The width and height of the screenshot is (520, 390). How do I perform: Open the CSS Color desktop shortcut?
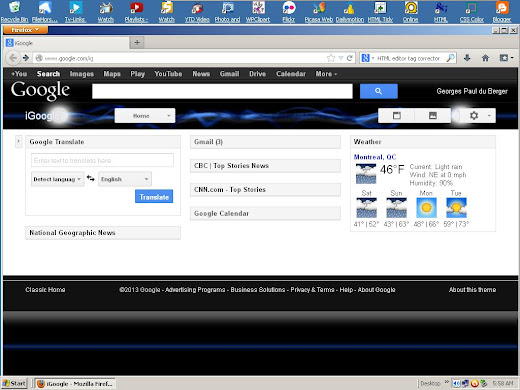pyautogui.click(x=472, y=11)
